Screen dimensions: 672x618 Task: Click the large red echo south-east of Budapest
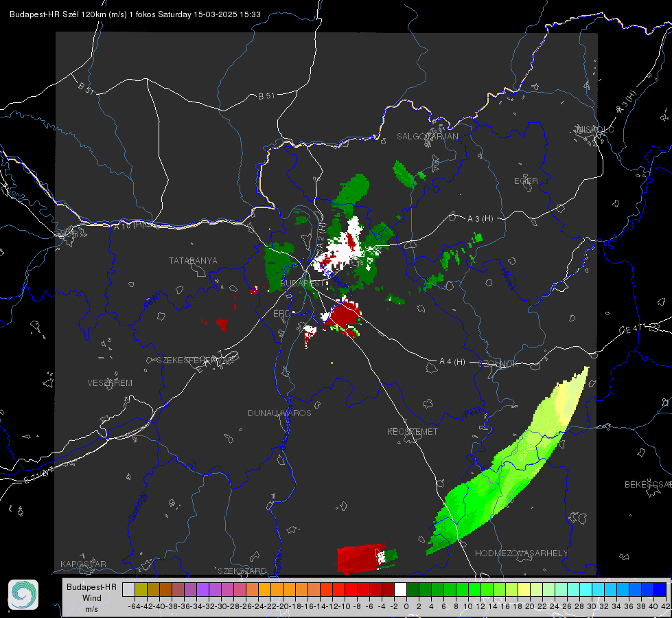click(x=344, y=314)
